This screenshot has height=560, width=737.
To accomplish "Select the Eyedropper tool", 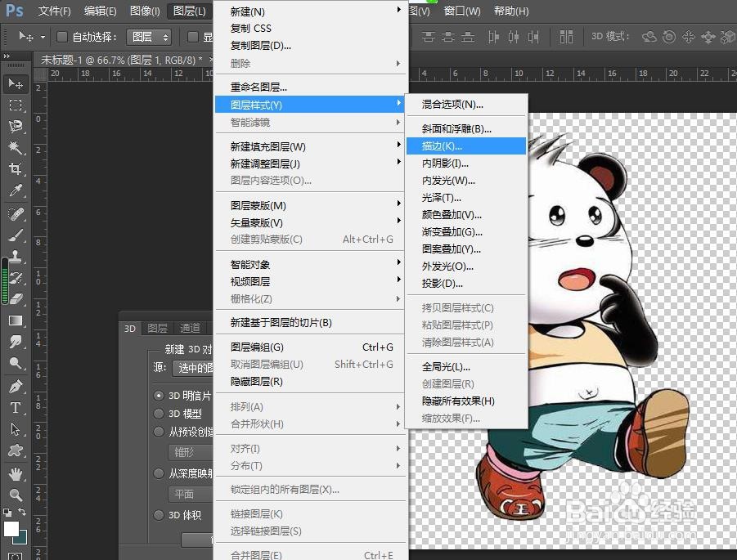I will click(16, 190).
